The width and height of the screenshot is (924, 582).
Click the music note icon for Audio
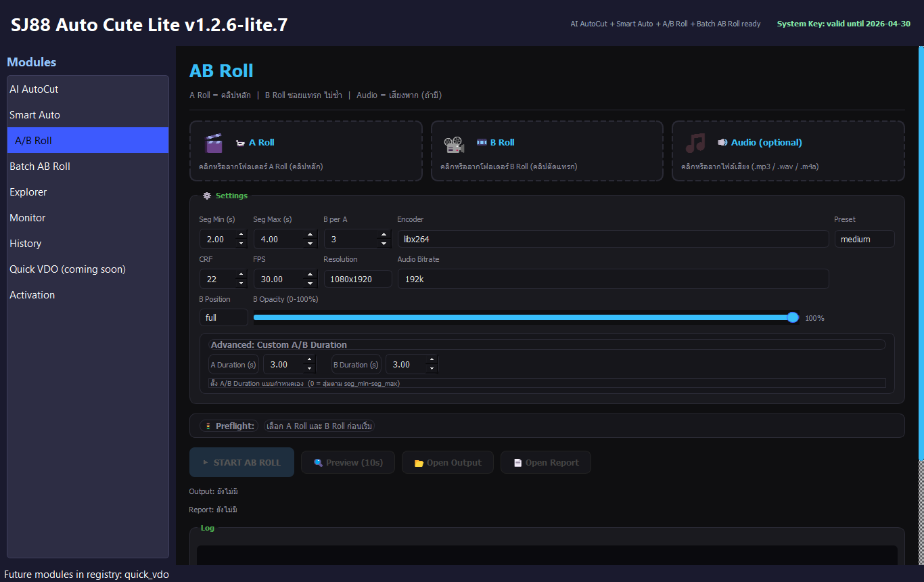[x=695, y=143]
